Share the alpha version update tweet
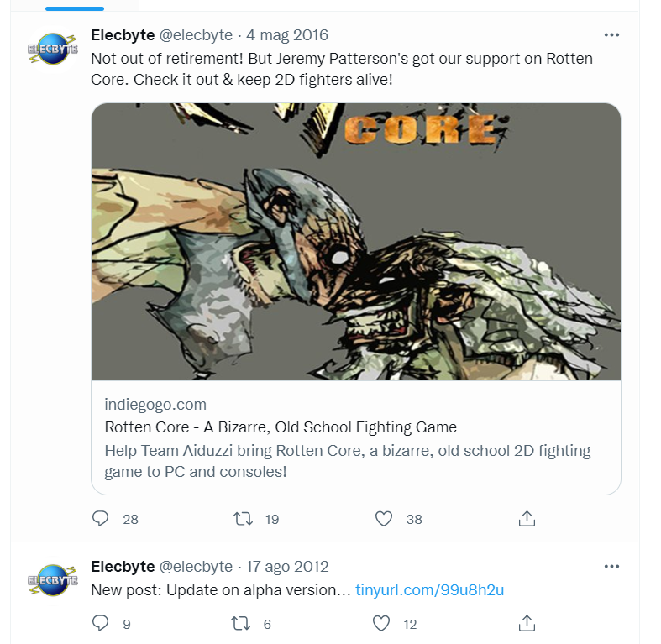Screen dimensions: 661x644 tap(527, 623)
